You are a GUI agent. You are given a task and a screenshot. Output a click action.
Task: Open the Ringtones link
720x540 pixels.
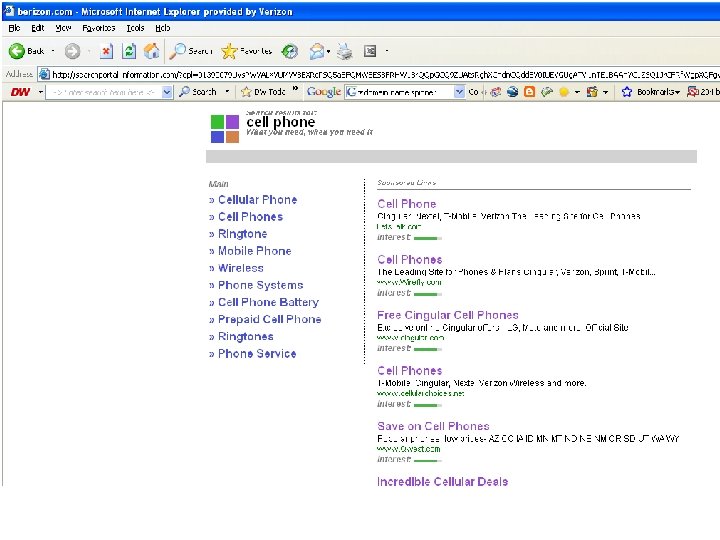click(x=246, y=337)
